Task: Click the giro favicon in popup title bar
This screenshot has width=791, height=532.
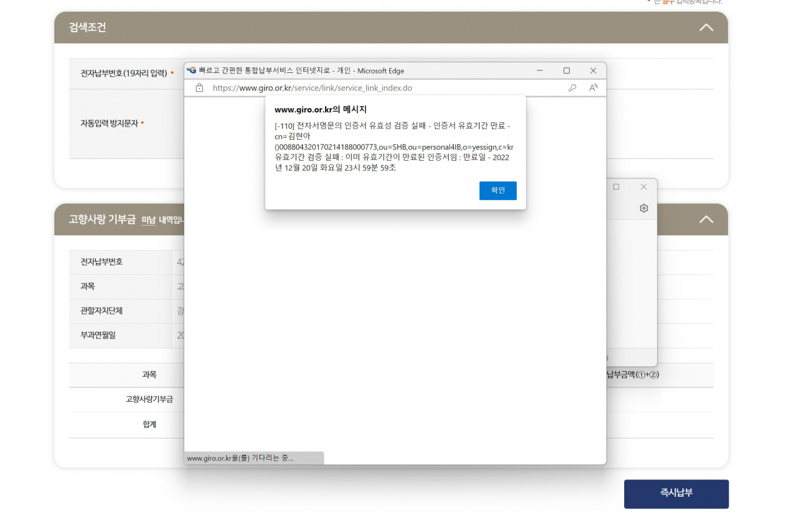Action: tap(191, 70)
